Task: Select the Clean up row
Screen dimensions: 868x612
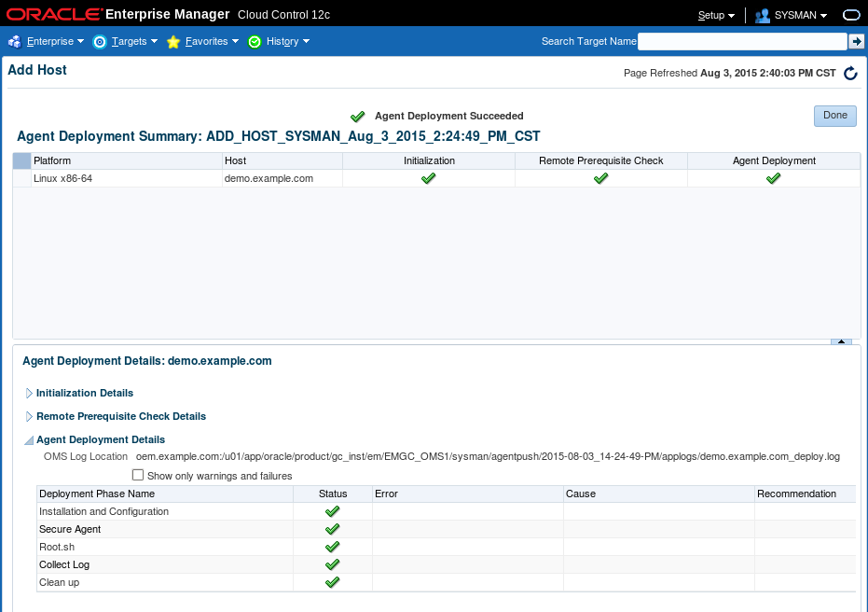Action: (447, 582)
